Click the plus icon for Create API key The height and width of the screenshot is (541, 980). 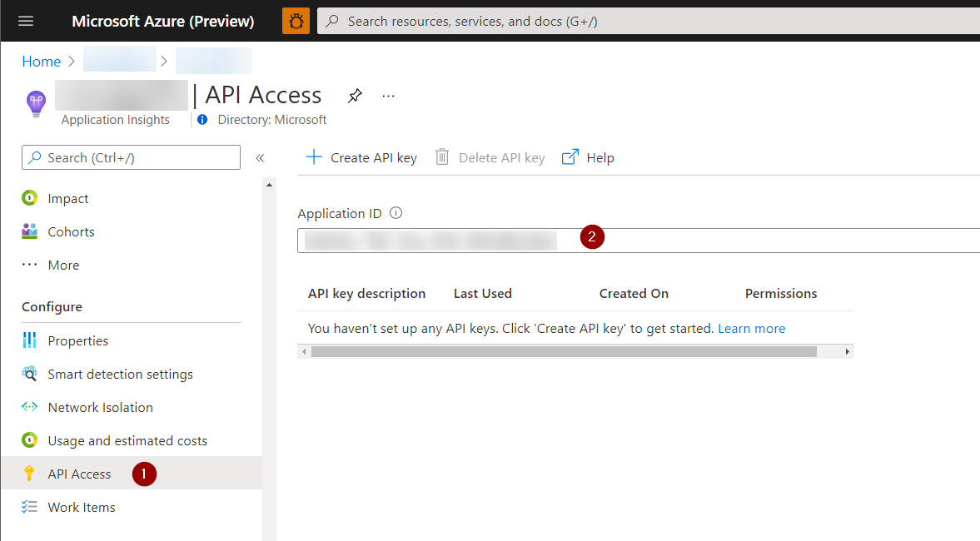coord(314,156)
